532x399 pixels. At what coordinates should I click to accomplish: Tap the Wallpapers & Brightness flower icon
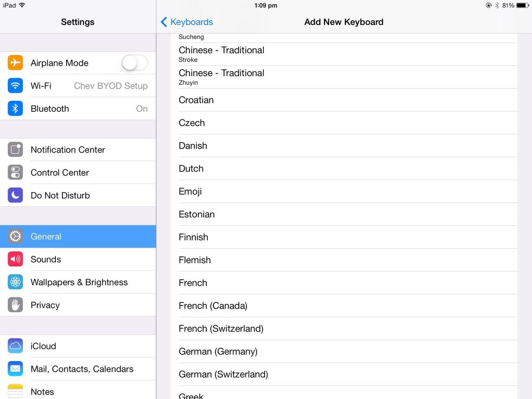(15, 282)
